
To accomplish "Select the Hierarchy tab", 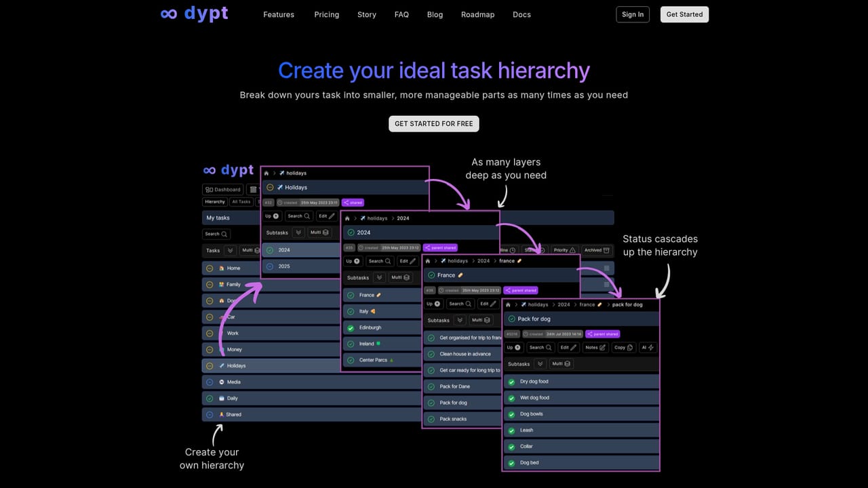I will [215, 201].
